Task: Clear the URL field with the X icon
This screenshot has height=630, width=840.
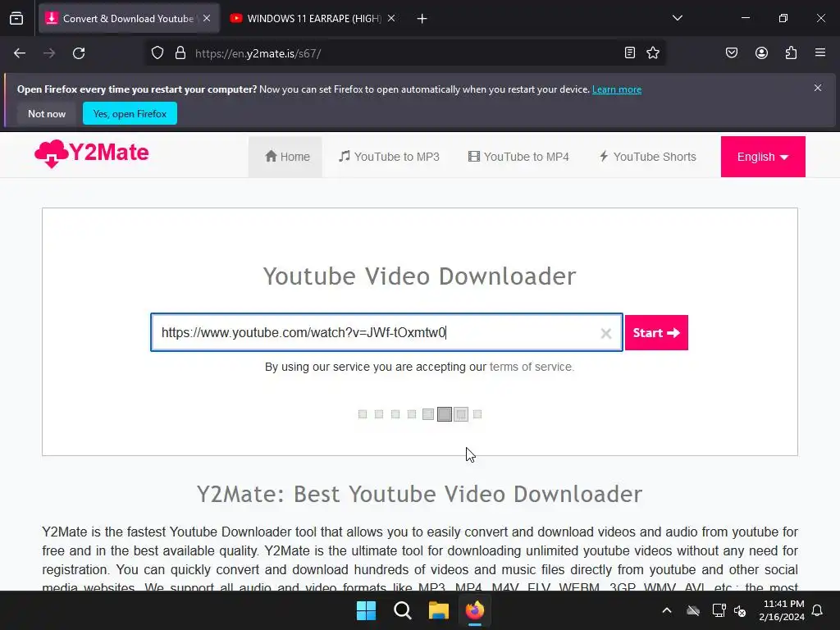Action: tap(606, 334)
